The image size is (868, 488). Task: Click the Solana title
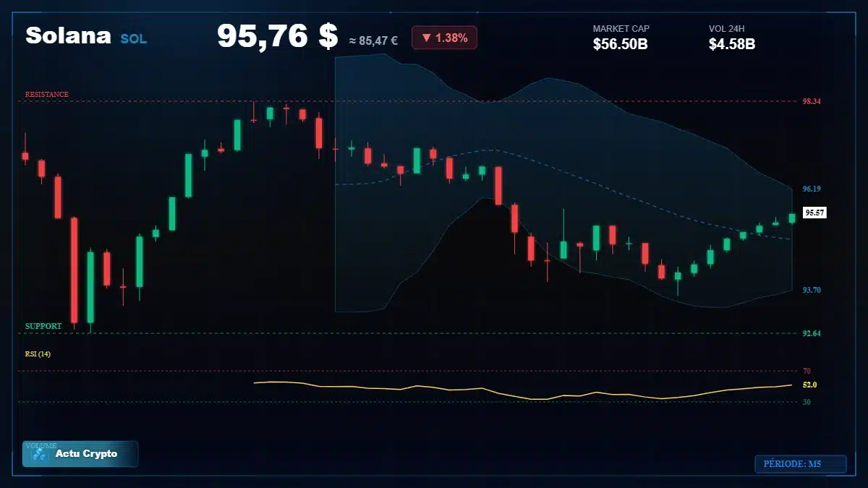coord(68,35)
